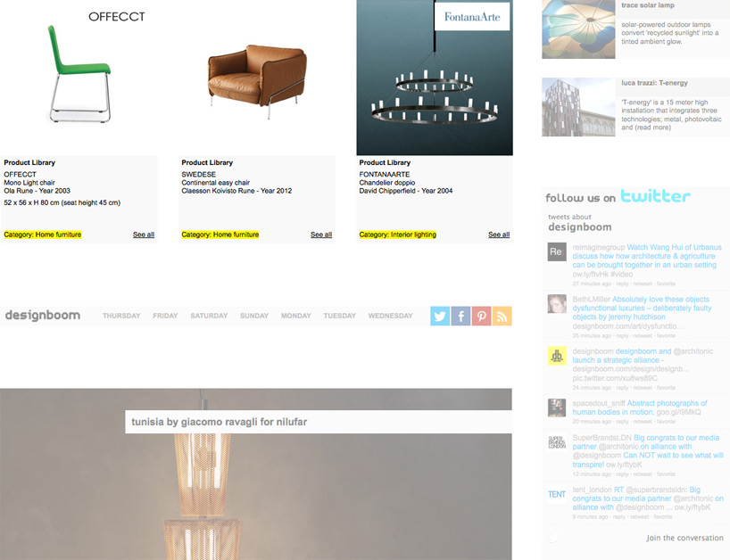Viewport: 730px width, 560px height.
Task: Click the designboom db avatar in tweets
Action: 557,356
